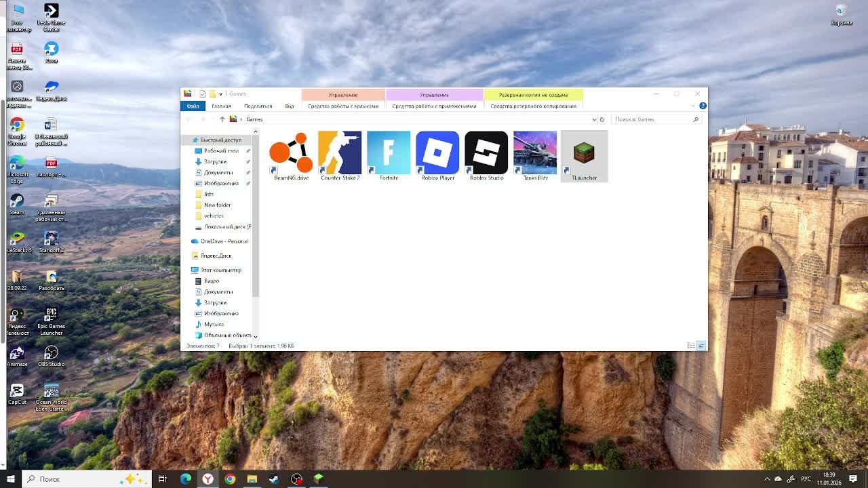Screen dimensions: 868x488
Task: Select Быстрый доступ in navigation pane
Action: (x=220, y=140)
